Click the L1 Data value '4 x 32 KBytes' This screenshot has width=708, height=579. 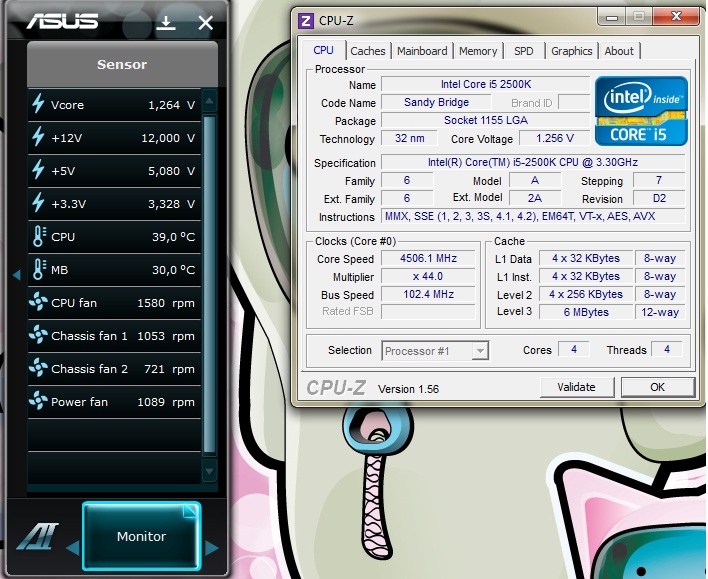pyautogui.click(x=586, y=258)
